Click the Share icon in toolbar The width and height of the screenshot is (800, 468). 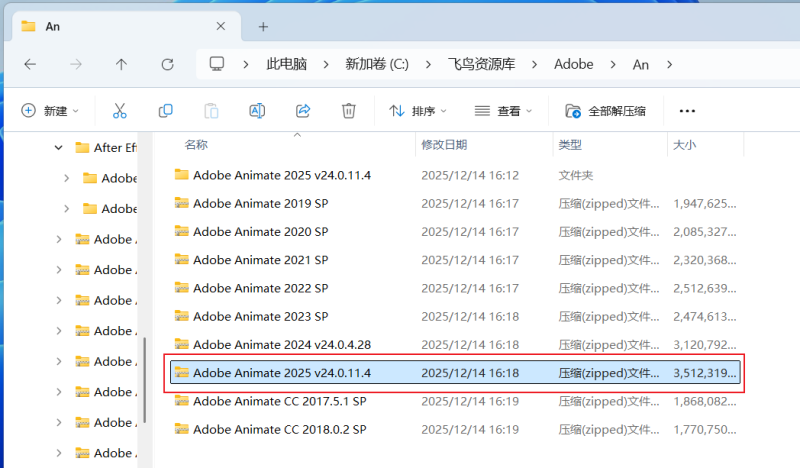(303, 111)
